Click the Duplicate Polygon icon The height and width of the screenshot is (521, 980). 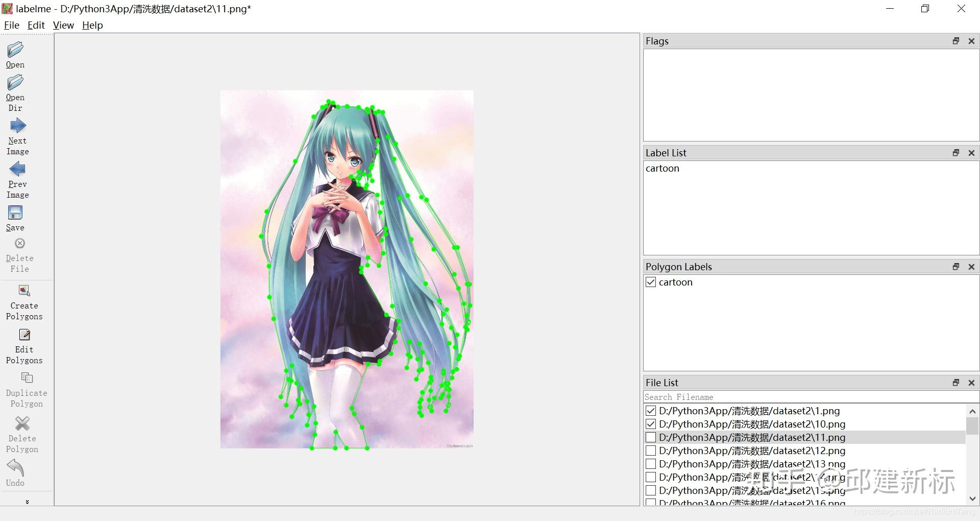pos(27,378)
